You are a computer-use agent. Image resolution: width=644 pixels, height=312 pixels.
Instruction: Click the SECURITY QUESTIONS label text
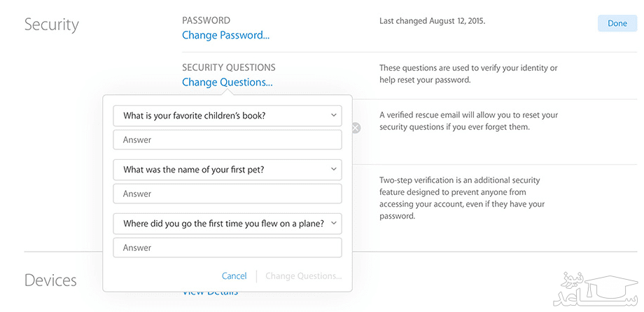[x=228, y=67]
